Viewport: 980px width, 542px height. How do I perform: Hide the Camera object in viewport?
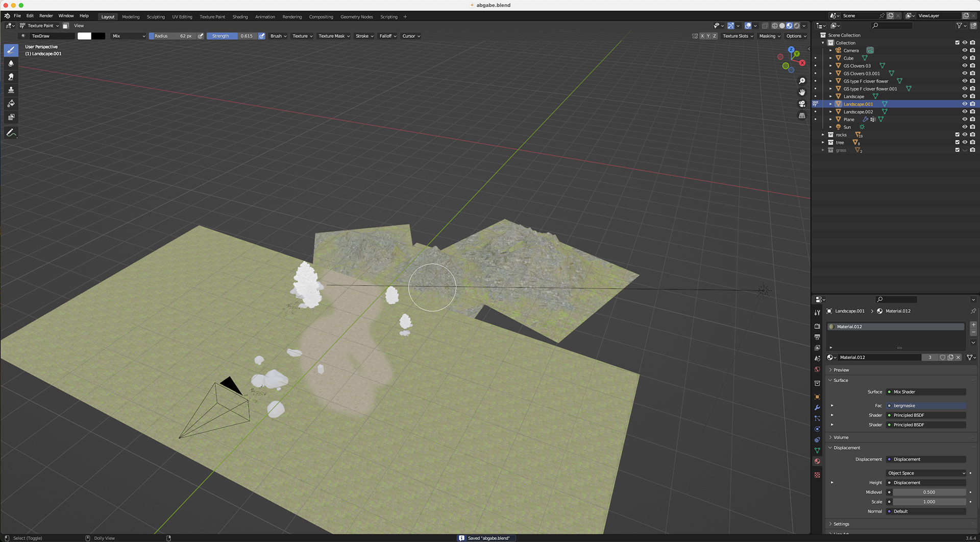tap(965, 51)
